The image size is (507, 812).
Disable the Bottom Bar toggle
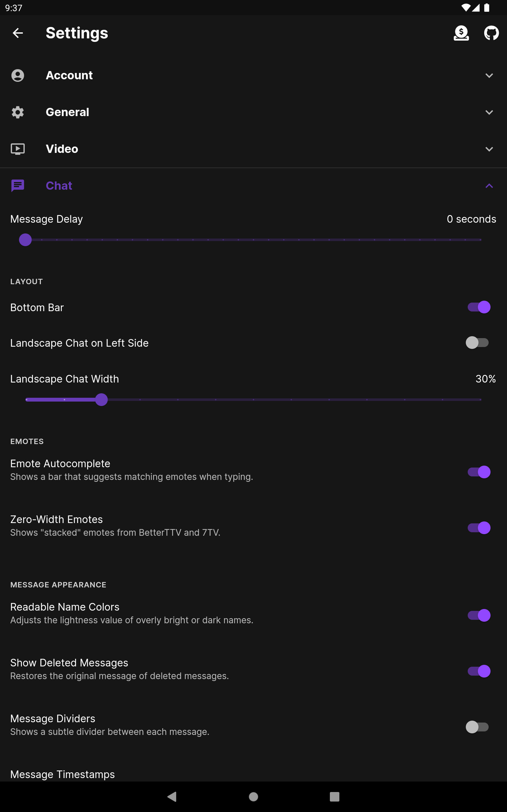[479, 307]
